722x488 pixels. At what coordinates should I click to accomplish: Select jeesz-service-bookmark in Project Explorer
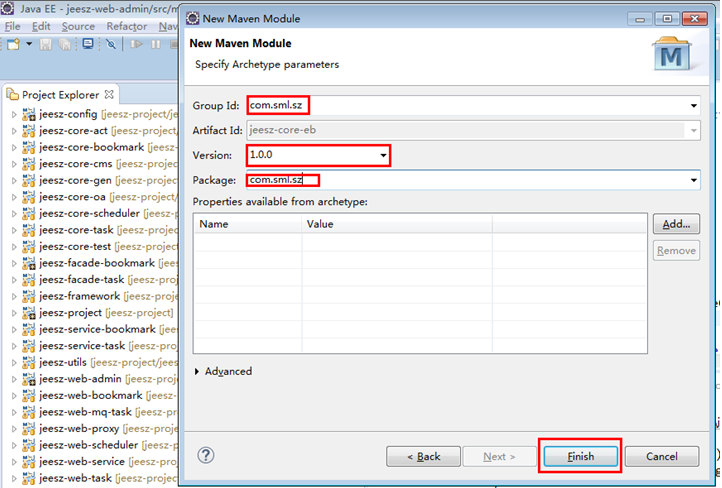98,329
